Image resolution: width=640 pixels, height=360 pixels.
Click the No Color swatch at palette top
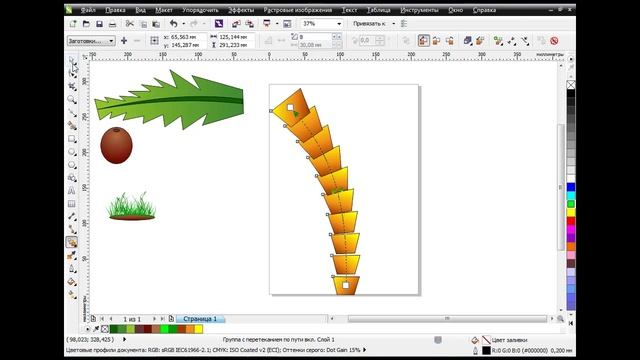click(571, 85)
